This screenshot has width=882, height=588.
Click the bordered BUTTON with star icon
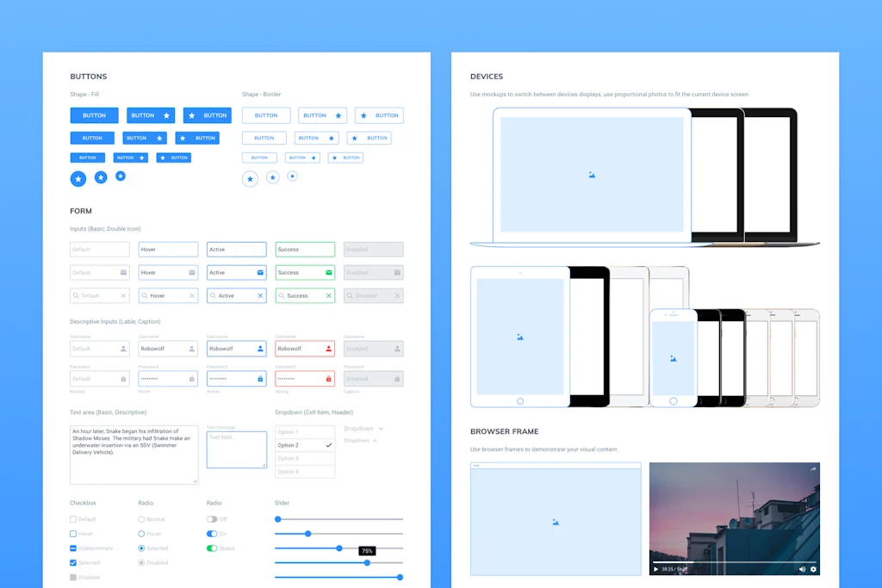[x=322, y=115]
